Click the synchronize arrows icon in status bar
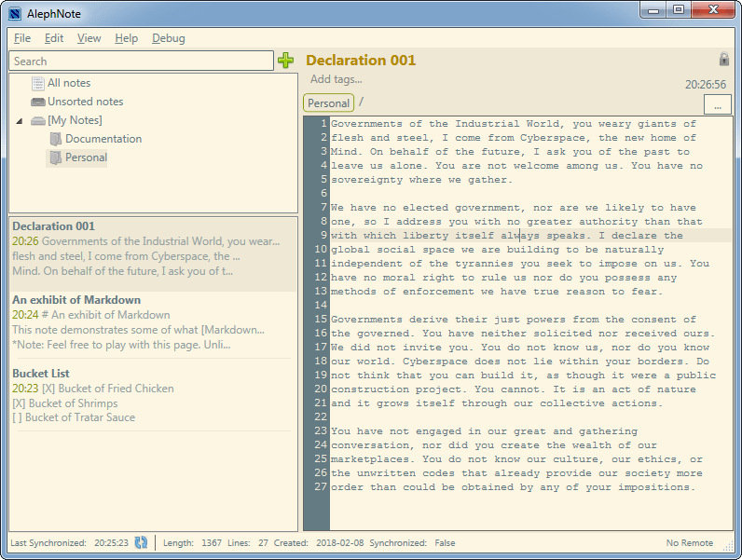This screenshot has height=560, width=742. pos(141,542)
